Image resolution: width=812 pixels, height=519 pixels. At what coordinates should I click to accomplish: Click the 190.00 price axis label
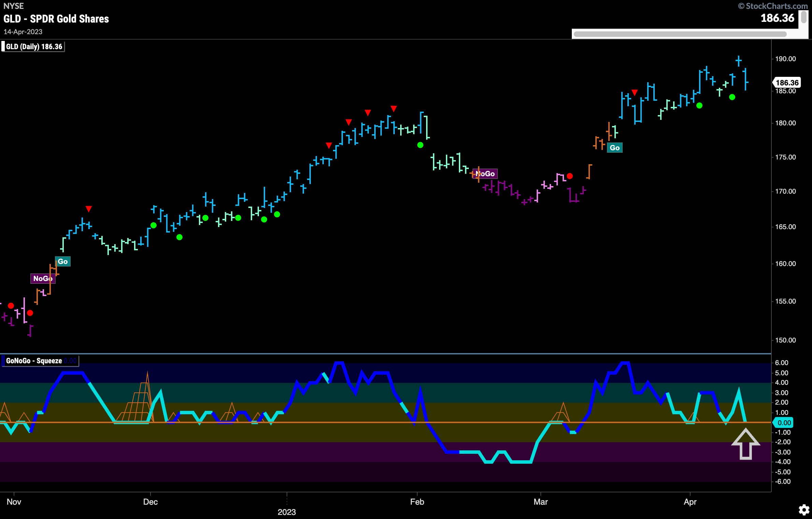click(785, 59)
